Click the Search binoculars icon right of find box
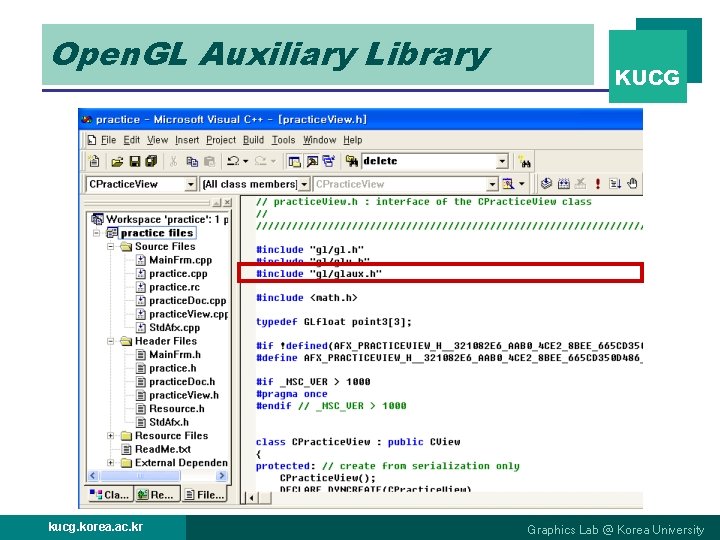This screenshot has height=540, width=720. (524, 162)
